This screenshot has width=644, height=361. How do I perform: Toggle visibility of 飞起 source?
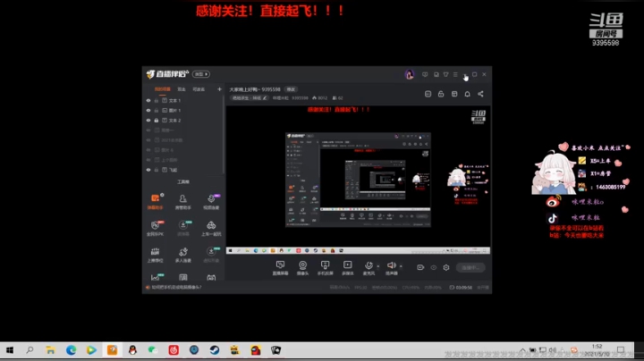click(148, 170)
